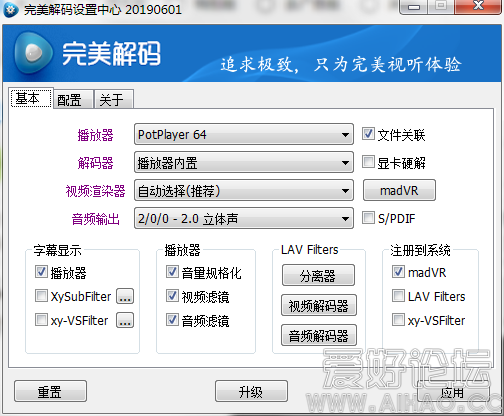The height and width of the screenshot is (416, 504).
Task: Uncheck madVR under 注册到系统
Action: tap(398, 272)
